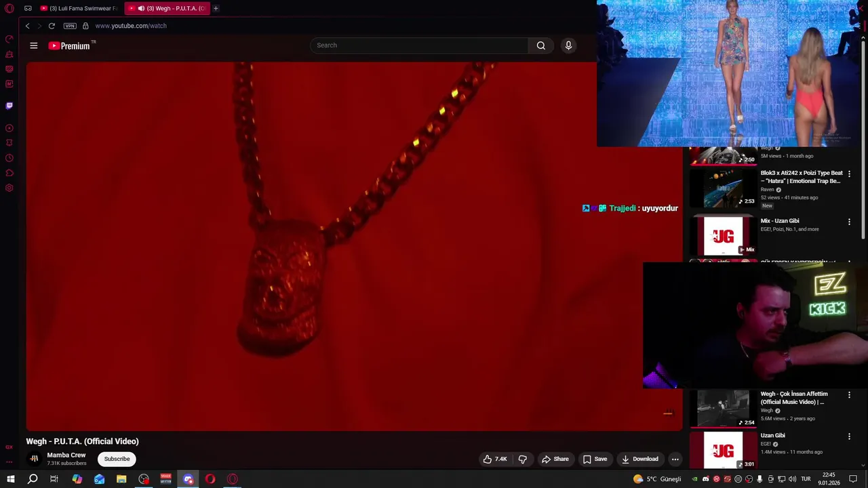The image size is (868, 488).
Task: Open GX Control speedometer icon in sidebar
Action: (x=9, y=39)
